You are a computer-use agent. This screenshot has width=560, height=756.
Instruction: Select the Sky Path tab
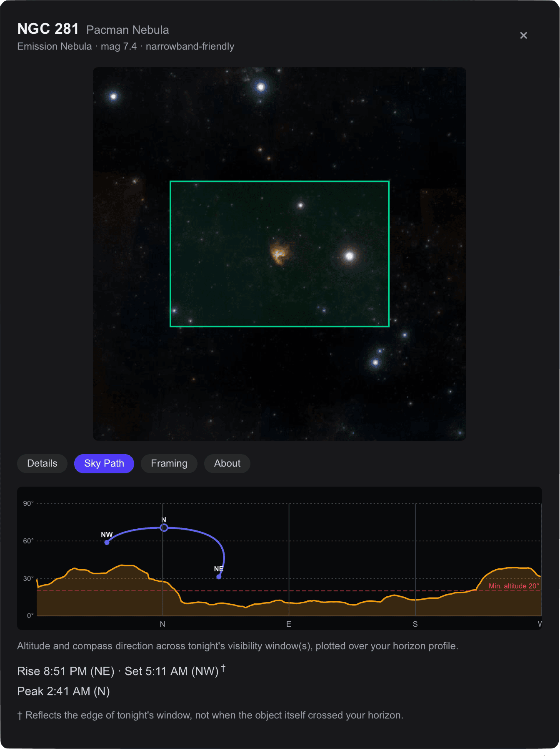pyautogui.click(x=104, y=464)
